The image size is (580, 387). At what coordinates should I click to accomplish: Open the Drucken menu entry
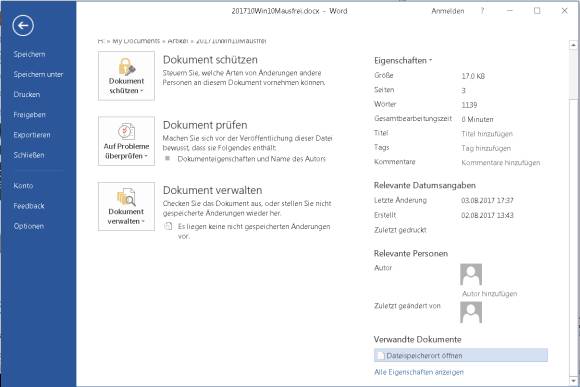click(27, 95)
